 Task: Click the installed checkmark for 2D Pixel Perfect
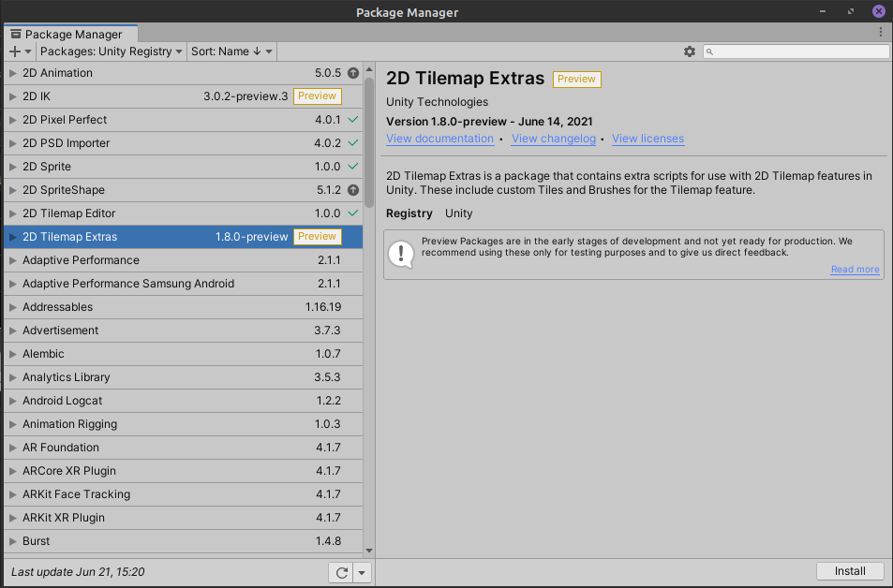353,120
